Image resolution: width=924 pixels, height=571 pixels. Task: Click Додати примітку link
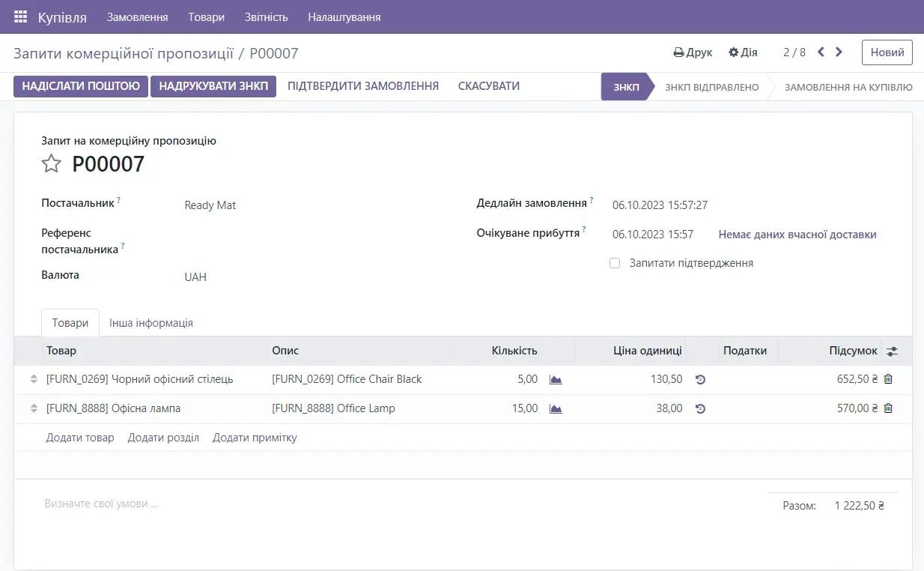(255, 438)
